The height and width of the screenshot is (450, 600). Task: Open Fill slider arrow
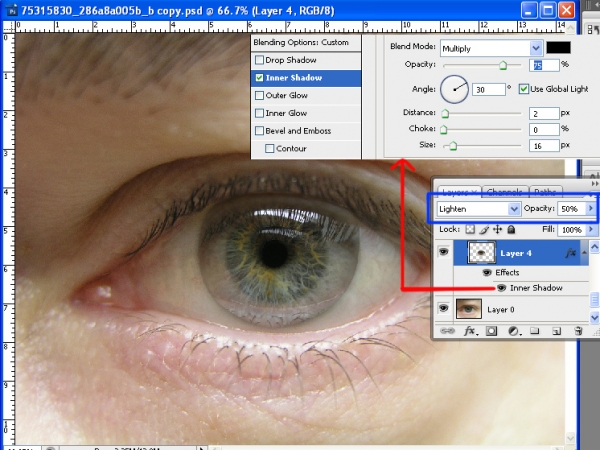click(x=590, y=229)
